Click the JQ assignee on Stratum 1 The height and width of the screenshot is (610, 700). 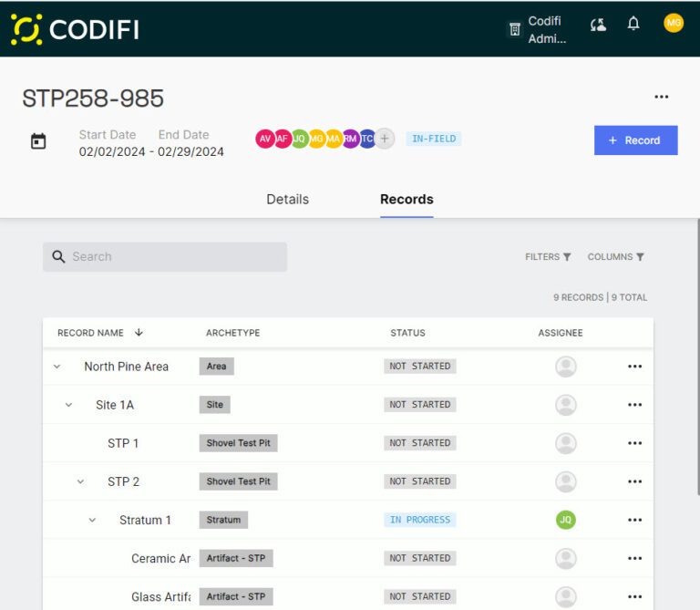coord(566,520)
